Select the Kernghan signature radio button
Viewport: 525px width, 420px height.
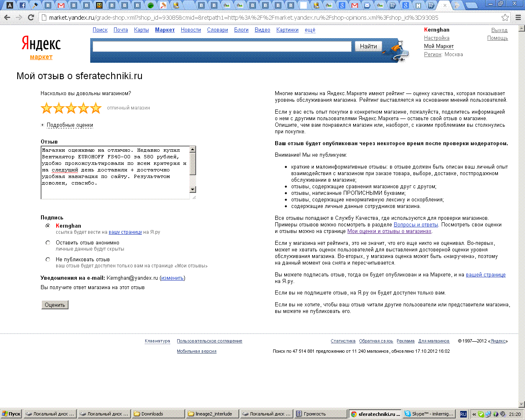48,226
